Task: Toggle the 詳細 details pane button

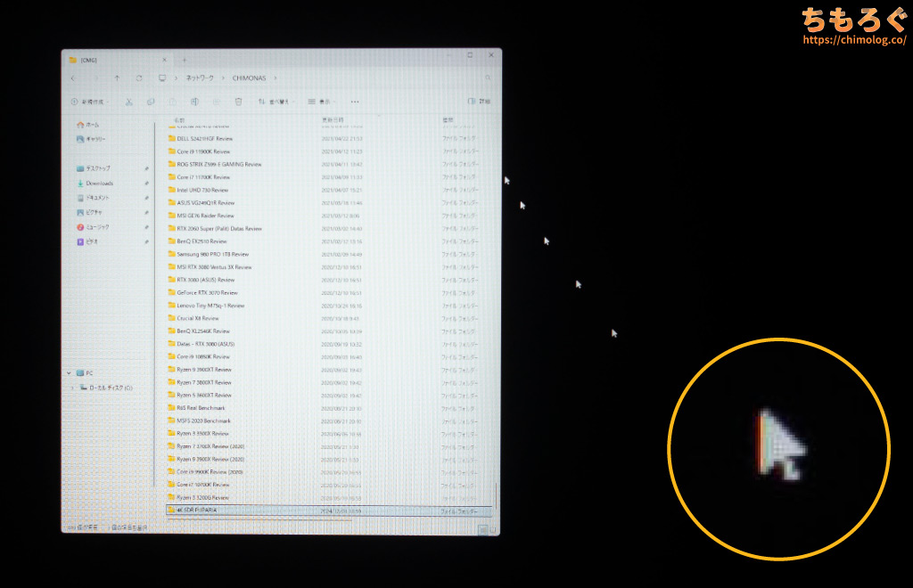Action: coord(480,102)
